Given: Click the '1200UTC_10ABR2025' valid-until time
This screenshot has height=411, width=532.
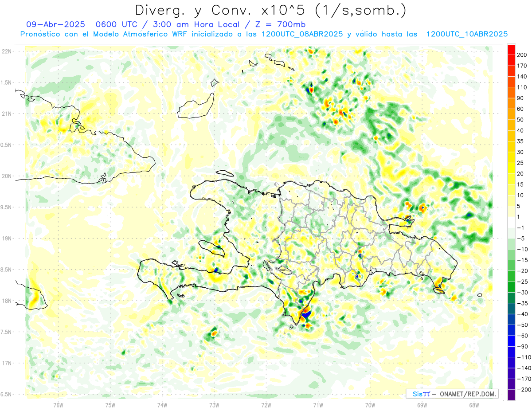Looking at the screenshot, I should point(467,34).
